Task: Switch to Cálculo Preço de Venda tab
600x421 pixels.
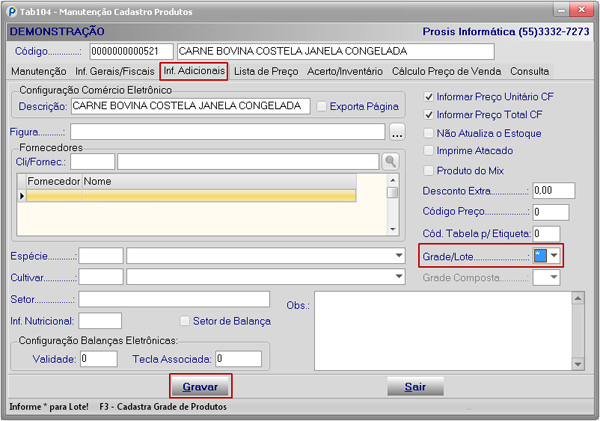Action: (447, 72)
